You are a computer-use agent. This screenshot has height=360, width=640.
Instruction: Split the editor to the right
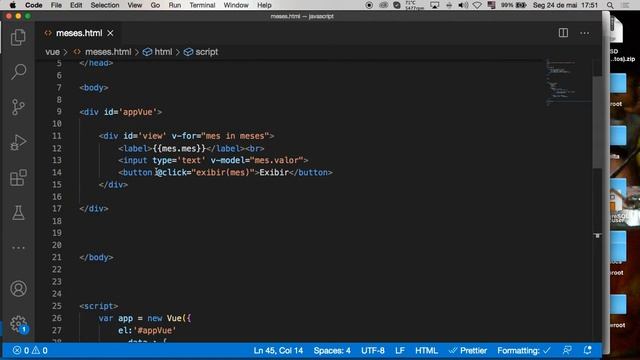tap(563, 33)
